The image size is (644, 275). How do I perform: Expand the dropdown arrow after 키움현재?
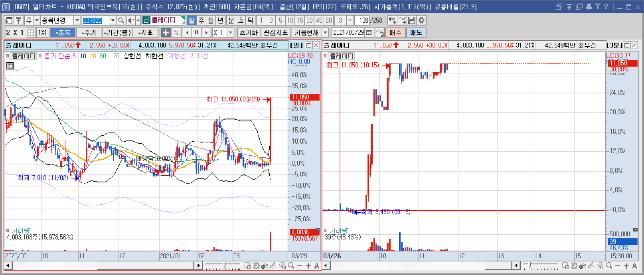[x=325, y=32]
